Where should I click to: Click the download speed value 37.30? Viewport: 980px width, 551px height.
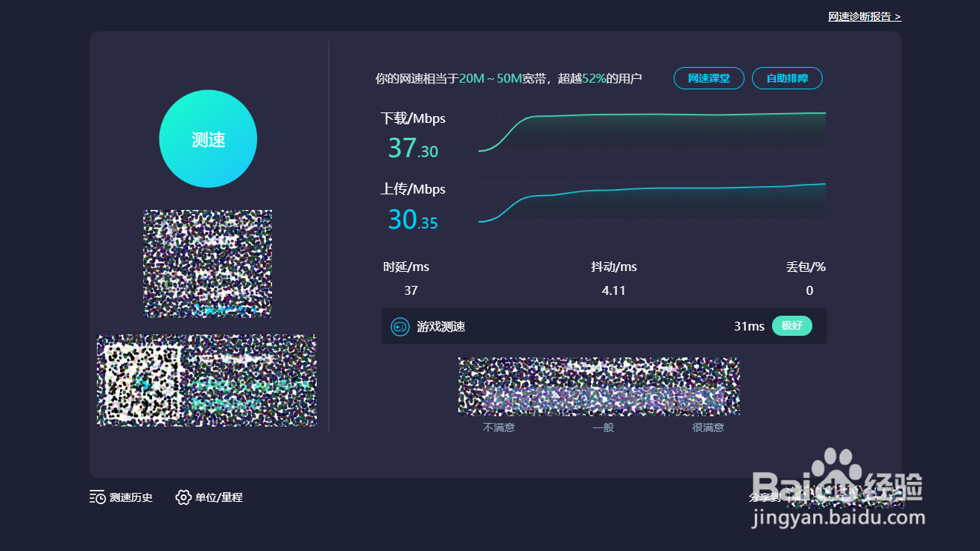(x=413, y=147)
